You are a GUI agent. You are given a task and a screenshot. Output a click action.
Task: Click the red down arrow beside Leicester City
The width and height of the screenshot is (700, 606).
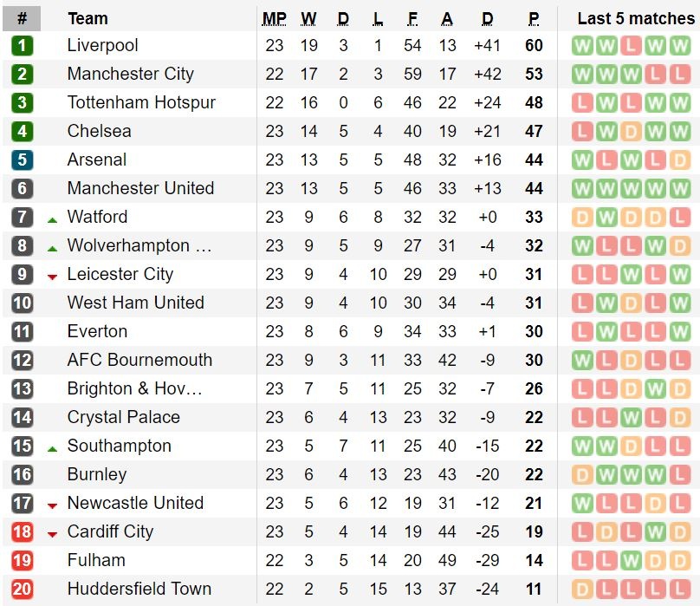click(52, 277)
